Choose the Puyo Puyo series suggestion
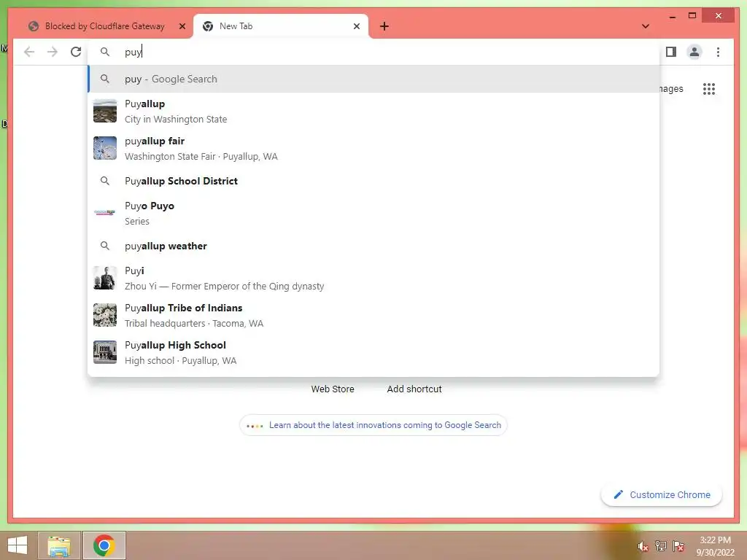 point(373,214)
